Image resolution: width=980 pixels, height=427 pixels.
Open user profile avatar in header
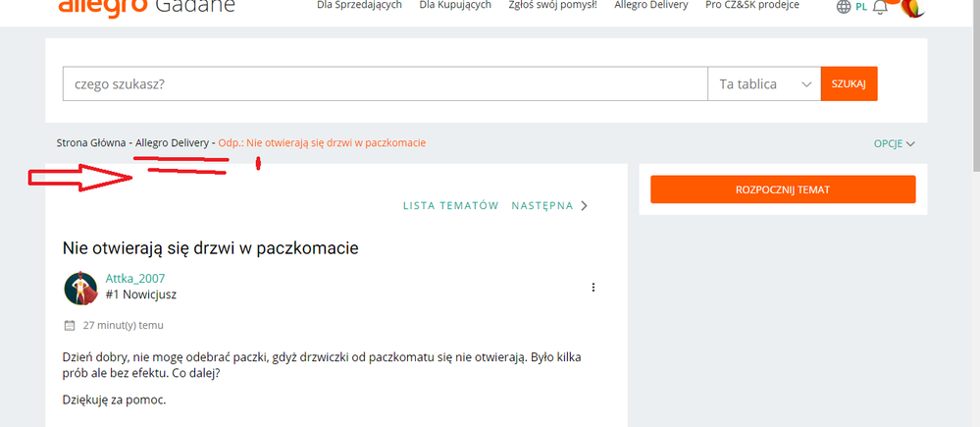(912, 8)
